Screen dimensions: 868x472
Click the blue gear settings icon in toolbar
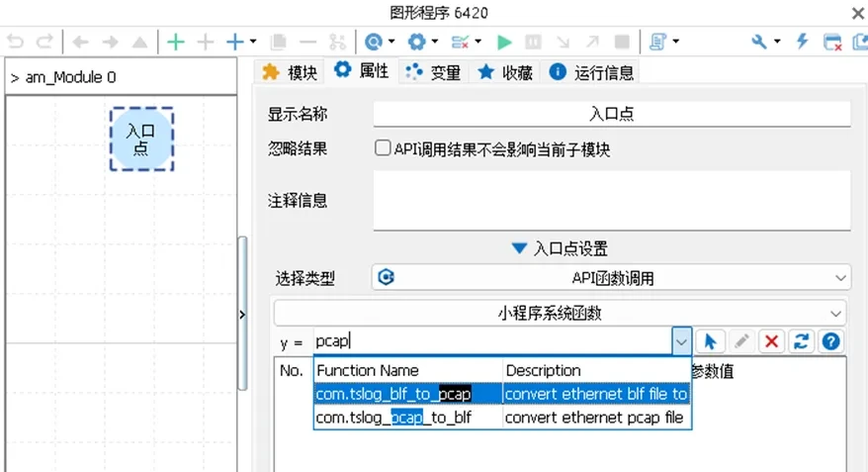417,42
